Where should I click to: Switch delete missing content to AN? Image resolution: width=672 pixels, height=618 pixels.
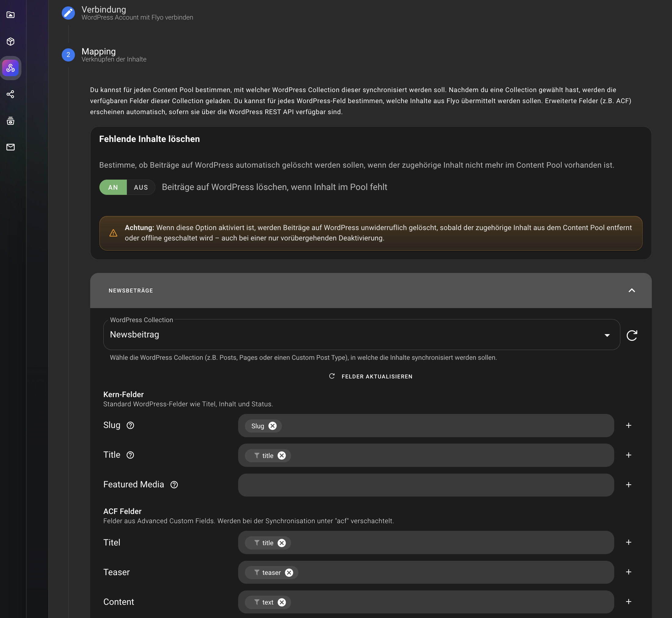click(x=113, y=187)
